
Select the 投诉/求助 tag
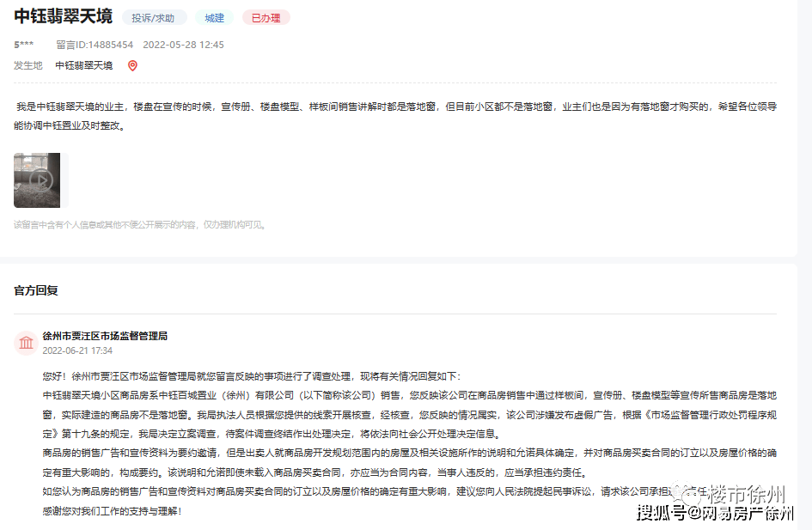click(153, 18)
